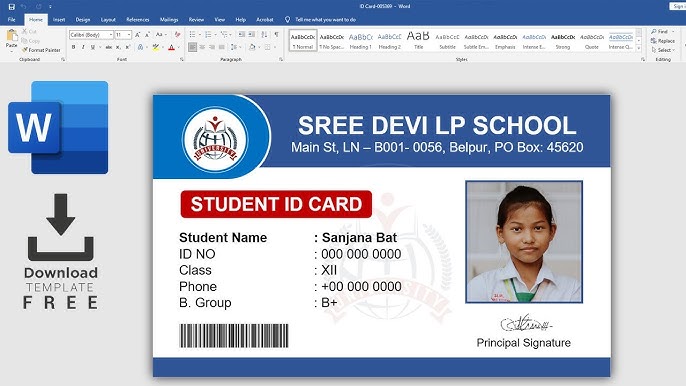
Task: Expand the Paste options arrow
Action: click(11, 51)
